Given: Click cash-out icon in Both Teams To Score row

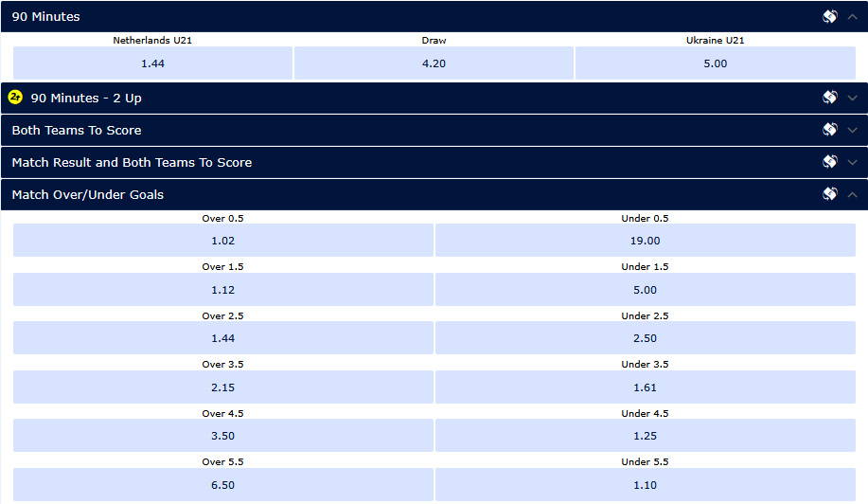Looking at the screenshot, I should click(830, 130).
